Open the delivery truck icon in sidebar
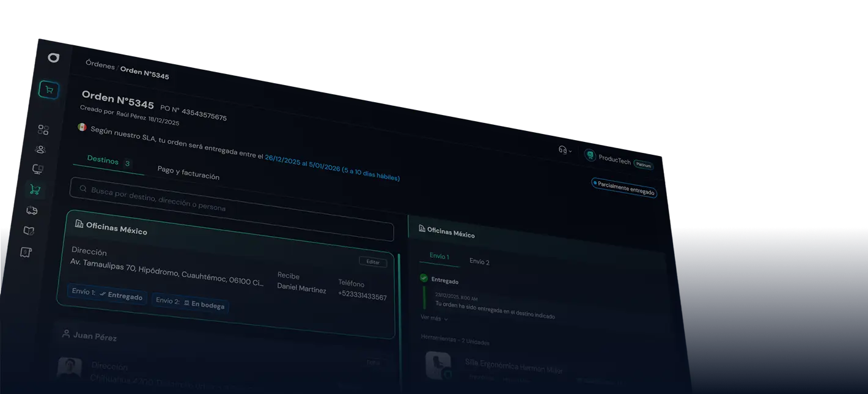 tap(32, 210)
